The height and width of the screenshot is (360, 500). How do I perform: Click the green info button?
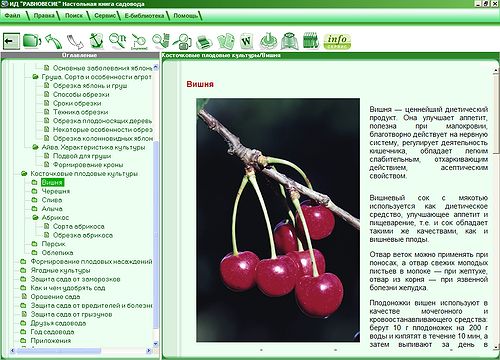pos(337,41)
